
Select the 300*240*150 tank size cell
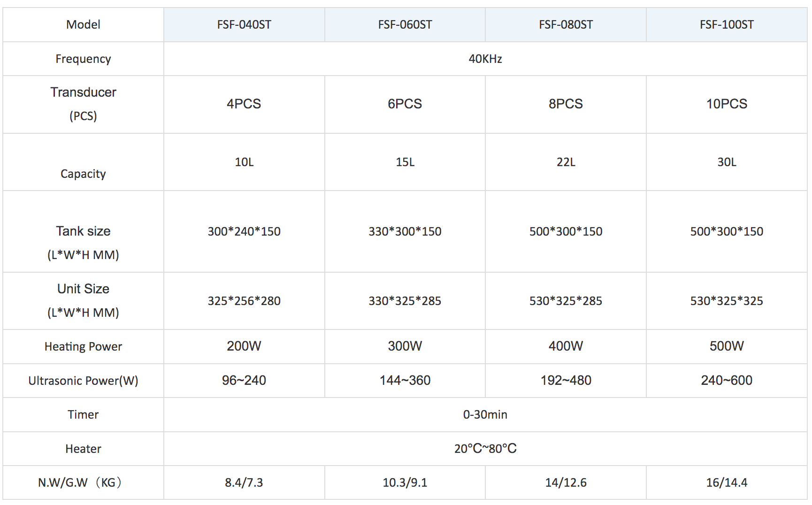coord(244,231)
